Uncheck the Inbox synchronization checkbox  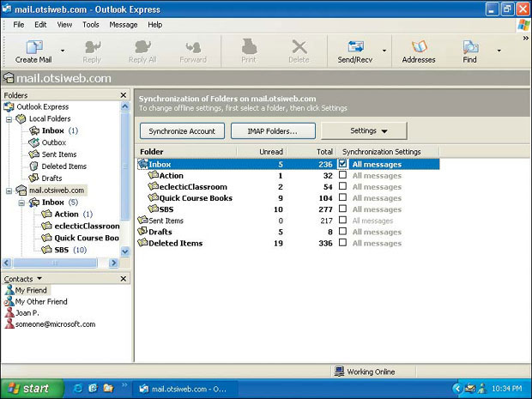tap(342, 164)
